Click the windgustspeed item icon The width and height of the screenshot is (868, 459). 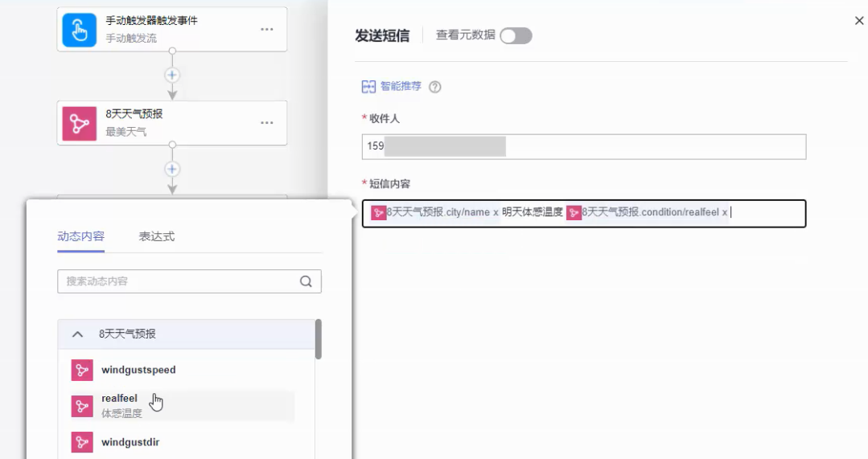[x=82, y=370]
